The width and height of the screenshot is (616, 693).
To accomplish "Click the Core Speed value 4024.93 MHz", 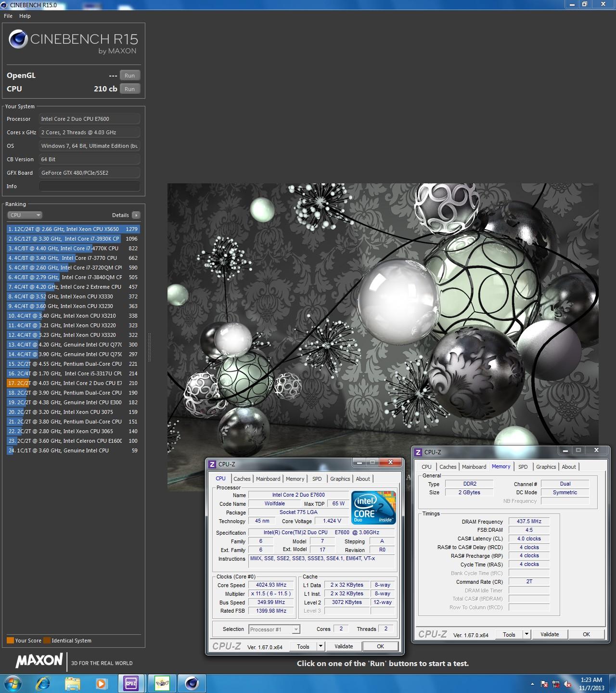I will coord(271,585).
